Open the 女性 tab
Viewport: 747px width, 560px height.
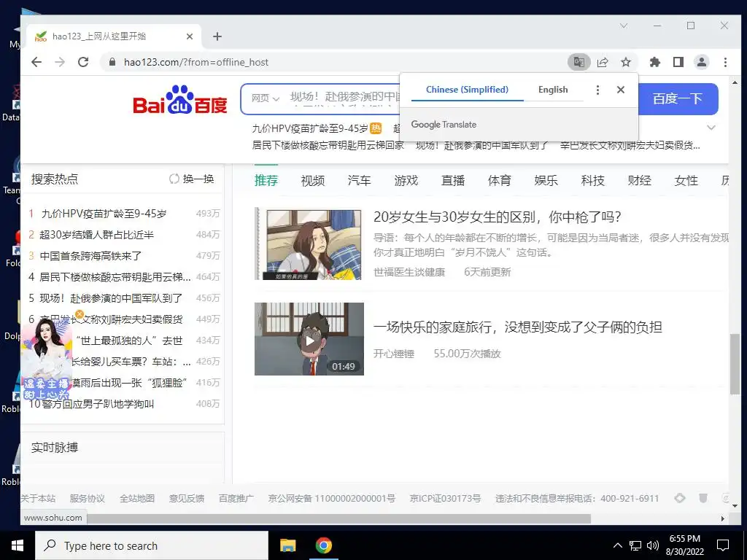click(x=686, y=181)
